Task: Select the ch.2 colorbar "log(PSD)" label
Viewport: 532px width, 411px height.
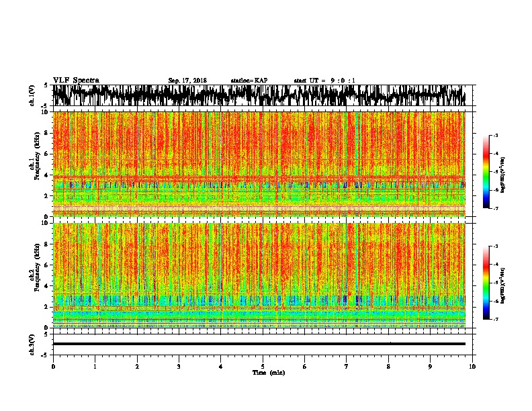Action: [x=503, y=285]
